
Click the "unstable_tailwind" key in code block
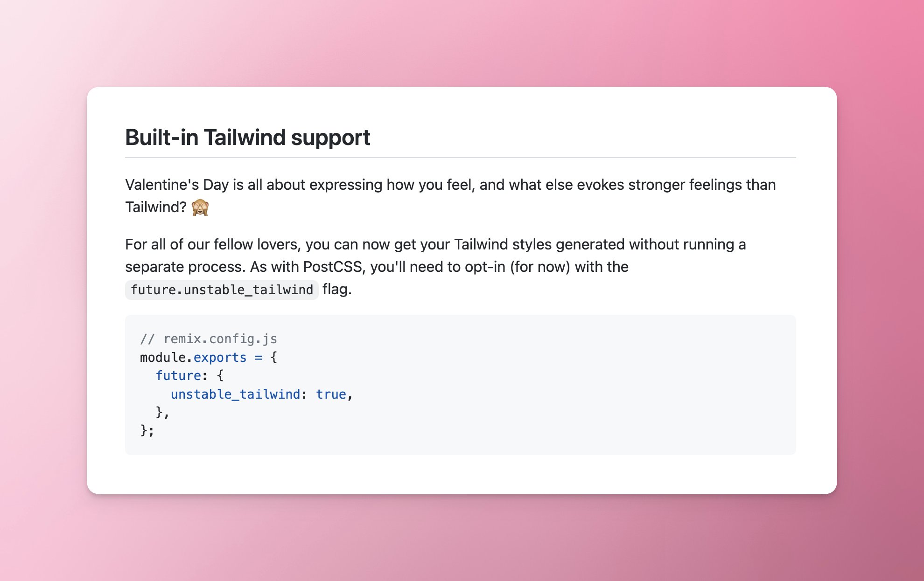235,394
